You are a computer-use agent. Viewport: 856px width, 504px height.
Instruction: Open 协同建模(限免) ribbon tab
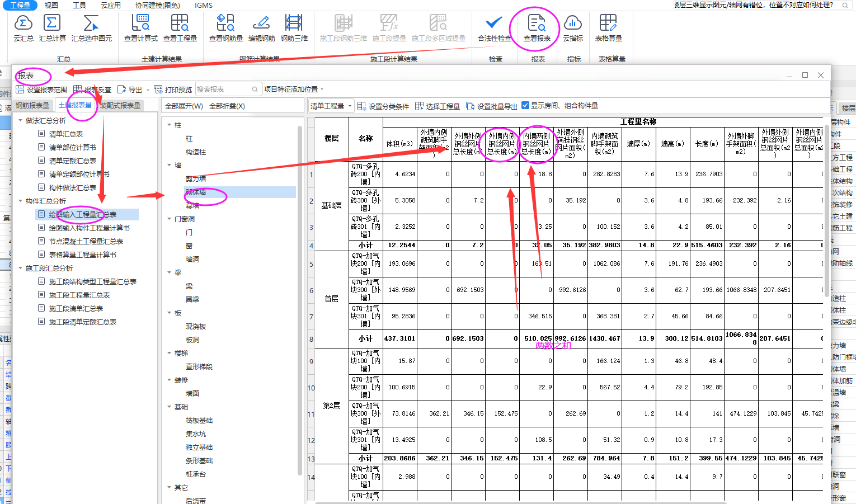click(x=158, y=5)
